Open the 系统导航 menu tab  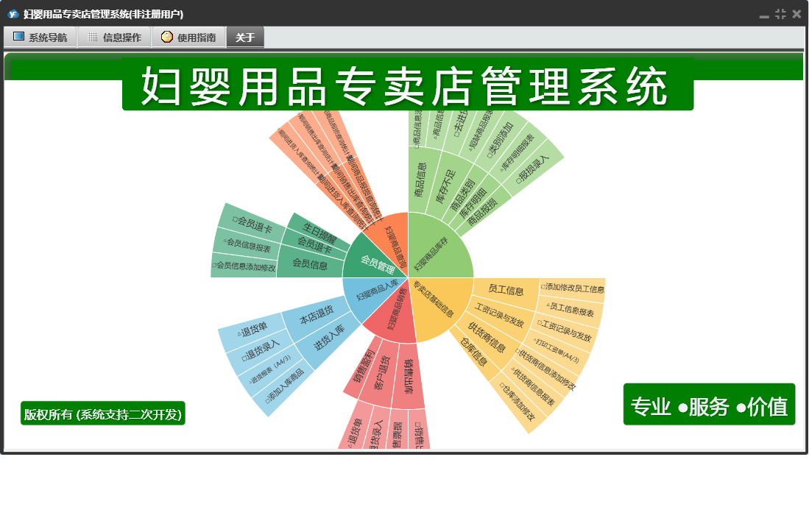(x=40, y=37)
